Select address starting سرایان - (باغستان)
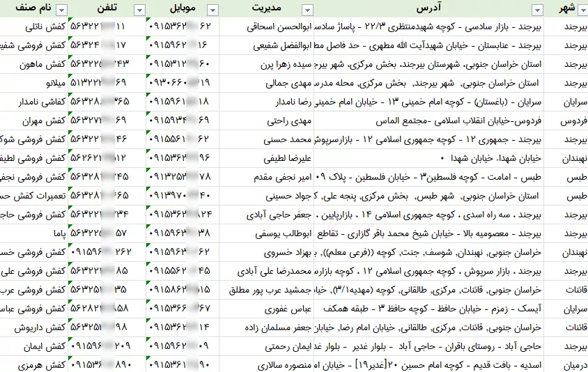Screen dimensions: 588x372 pos(428,102)
